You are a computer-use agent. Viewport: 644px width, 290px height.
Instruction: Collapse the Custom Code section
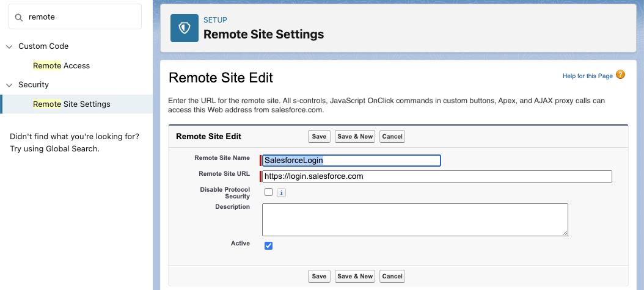9,46
